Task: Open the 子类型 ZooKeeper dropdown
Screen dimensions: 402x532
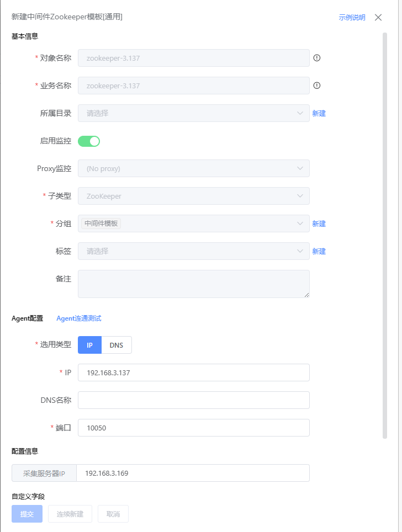Action: [193, 196]
